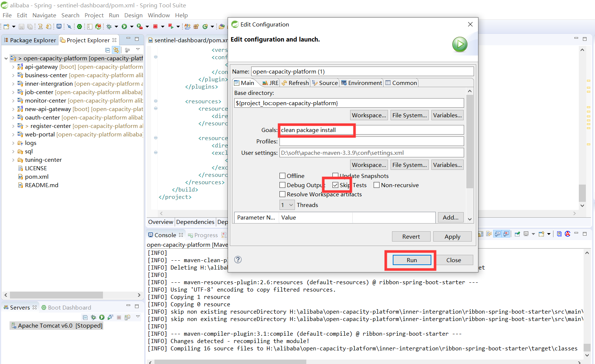Image resolution: width=595 pixels, height=364 pixels.
Task: Click the Word Wrap console icon
Action: [x=489, y=234]
